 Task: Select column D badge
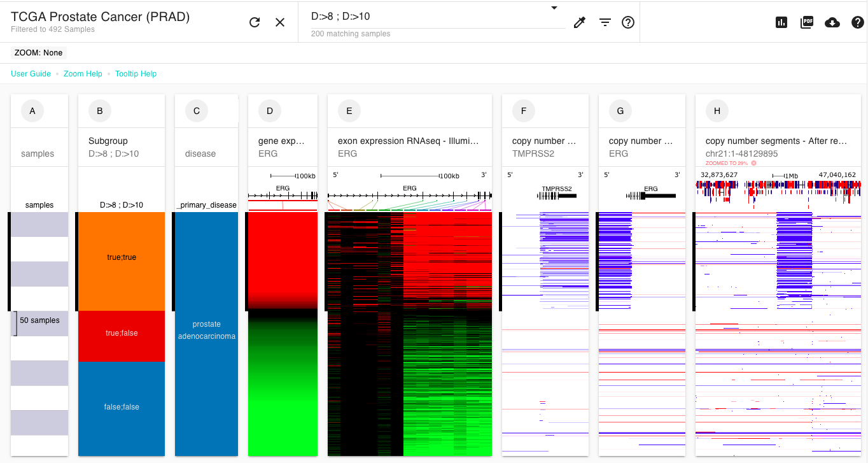coord(270,111)
